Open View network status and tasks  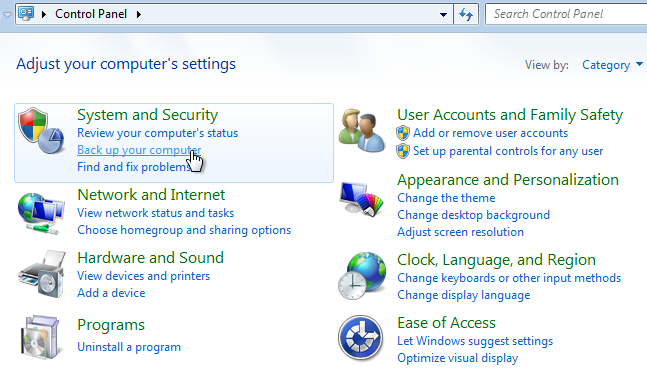pos(156,213)
